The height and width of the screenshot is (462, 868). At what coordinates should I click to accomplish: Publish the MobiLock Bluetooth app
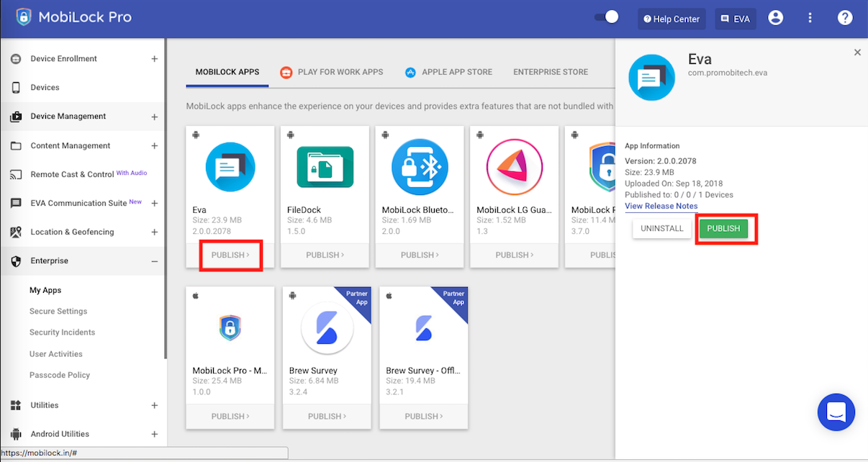click(420, 255)
